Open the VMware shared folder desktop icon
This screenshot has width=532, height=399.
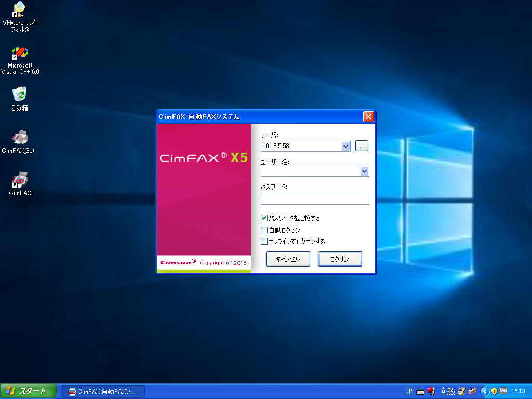click(x=20, y=17)
